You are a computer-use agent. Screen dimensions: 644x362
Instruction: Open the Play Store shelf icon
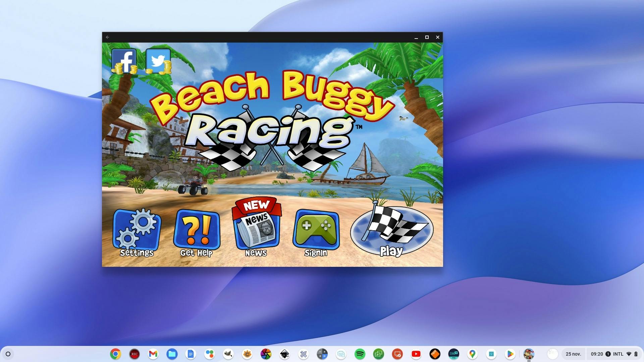click(510, 354)
